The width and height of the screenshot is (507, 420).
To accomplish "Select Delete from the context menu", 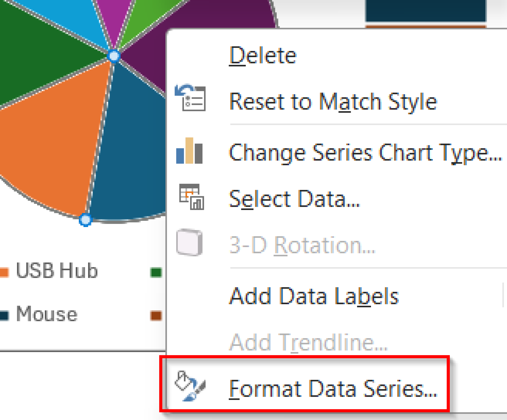I will (262, 55).
